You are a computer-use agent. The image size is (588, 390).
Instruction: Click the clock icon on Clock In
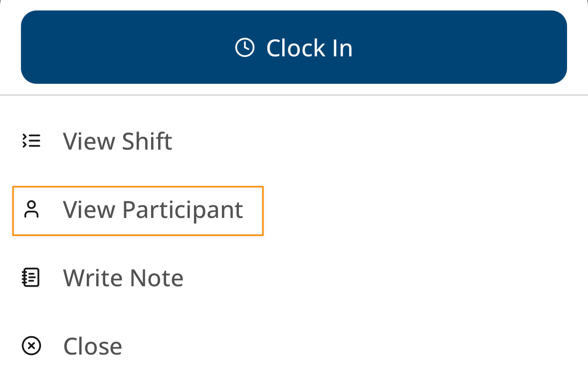(244, 48)
